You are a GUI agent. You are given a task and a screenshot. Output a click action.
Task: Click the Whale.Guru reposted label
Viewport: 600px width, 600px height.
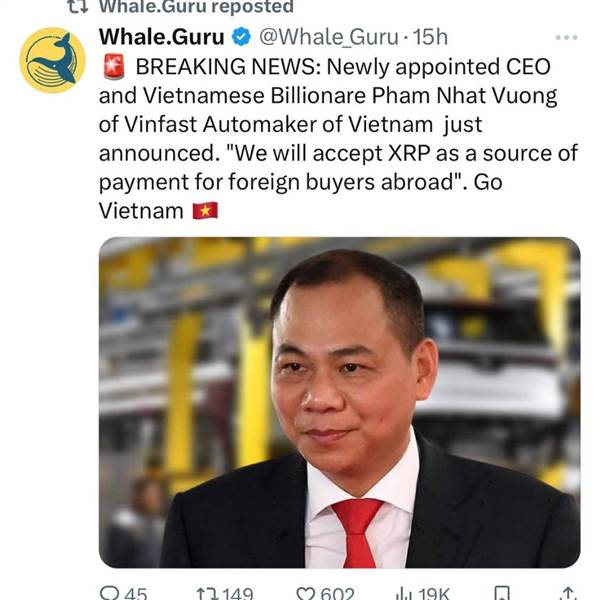[196, 7]
